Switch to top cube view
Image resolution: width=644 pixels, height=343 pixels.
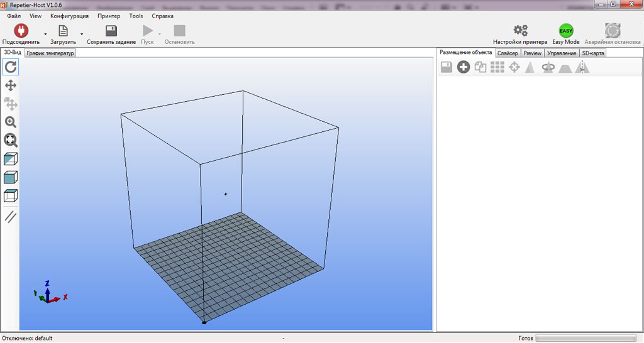tap(11, 195)
